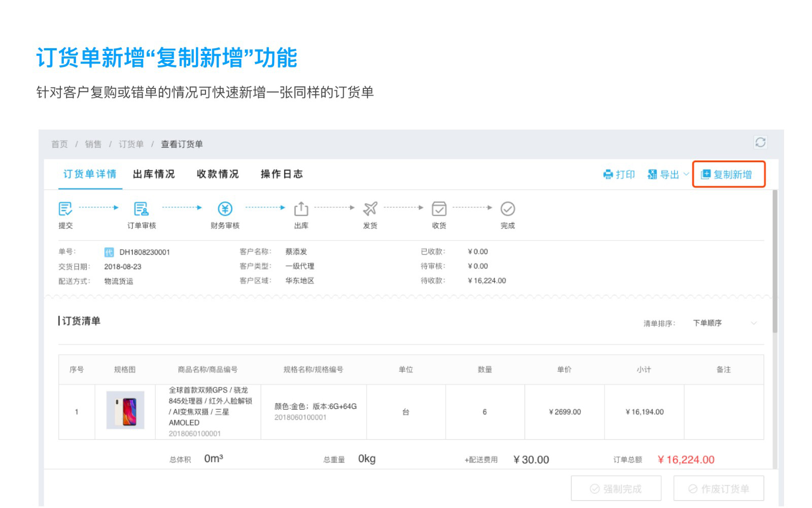
Task: Switch to the 出库情况 tab
Action: [x=154, y=174]
